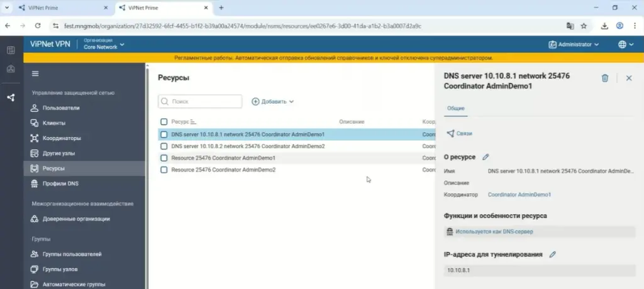Edit the 'О ресурсе' section pencil icon

486,157
